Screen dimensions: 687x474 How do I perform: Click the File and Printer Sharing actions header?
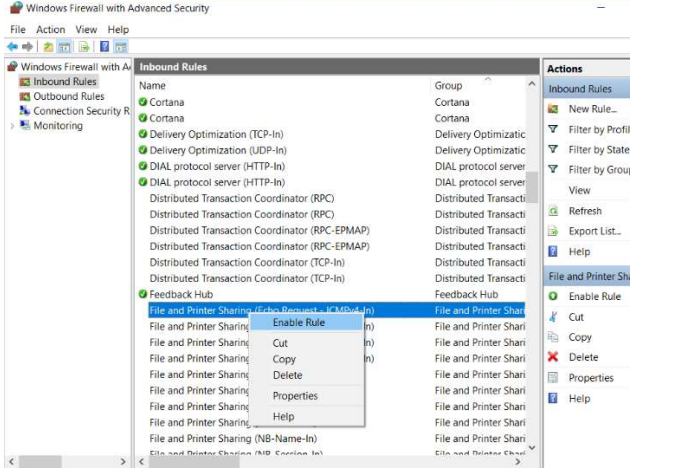(587, 276)
